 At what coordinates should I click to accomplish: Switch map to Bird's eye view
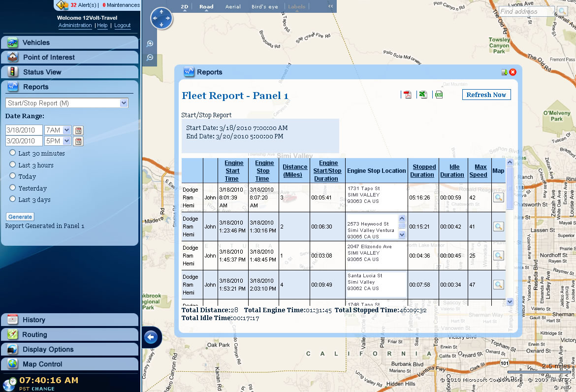(264, 6)
